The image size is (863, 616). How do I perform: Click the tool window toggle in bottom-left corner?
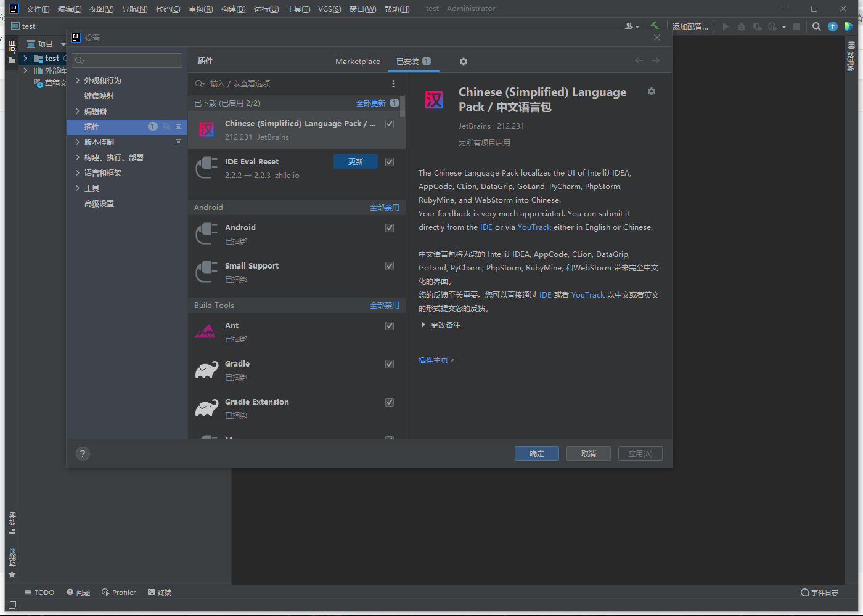pos(12,605)
